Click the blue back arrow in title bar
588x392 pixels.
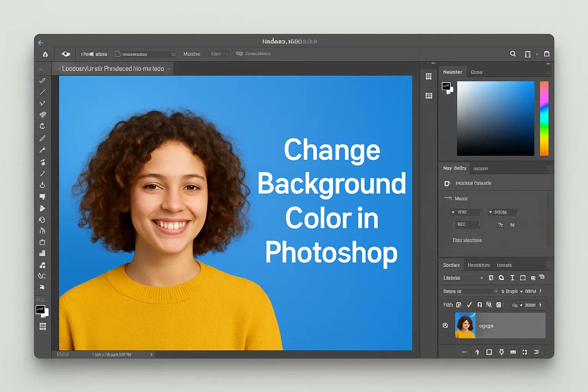[x=41, y=43]
